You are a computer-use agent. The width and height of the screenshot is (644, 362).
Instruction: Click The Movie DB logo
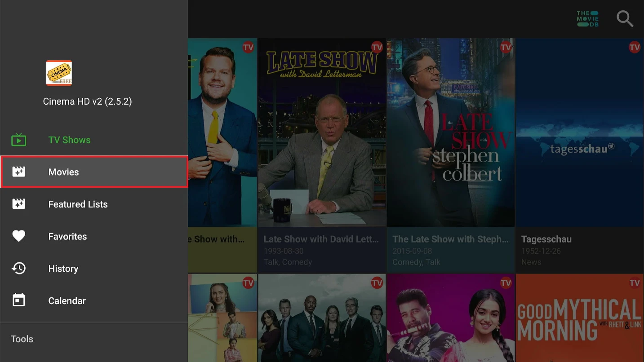(x=587, y=19)
